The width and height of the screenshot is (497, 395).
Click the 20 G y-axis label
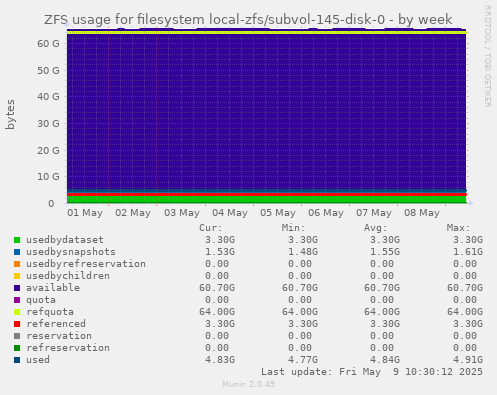pyautogui.click(x=48, y=150)
